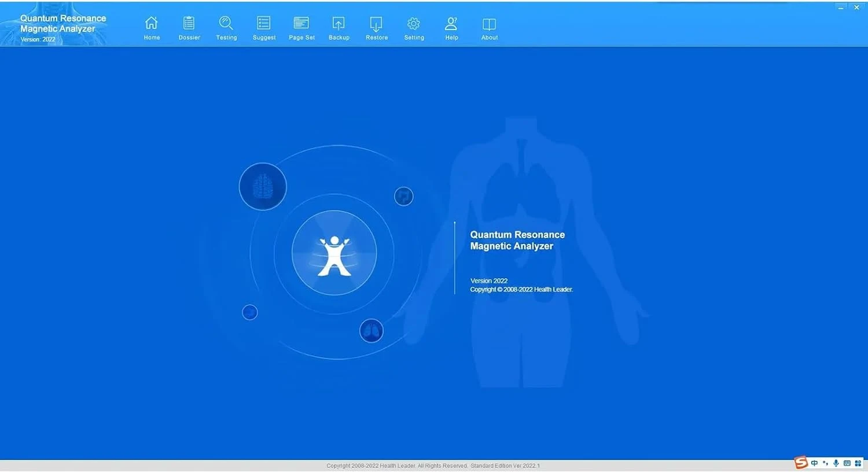
Task: Click the 'Version 2022' text under the heading
Action: [489, 280]
